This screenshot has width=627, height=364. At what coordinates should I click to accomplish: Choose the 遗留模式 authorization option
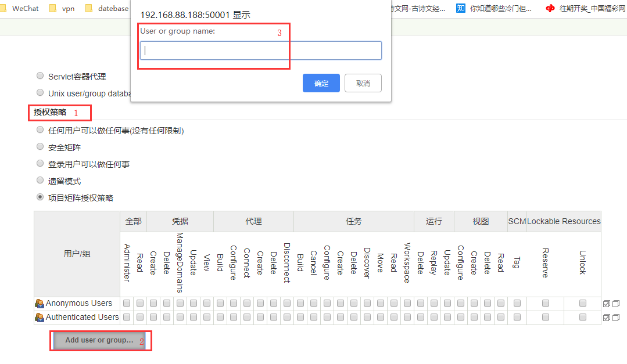tap(40, 180)
